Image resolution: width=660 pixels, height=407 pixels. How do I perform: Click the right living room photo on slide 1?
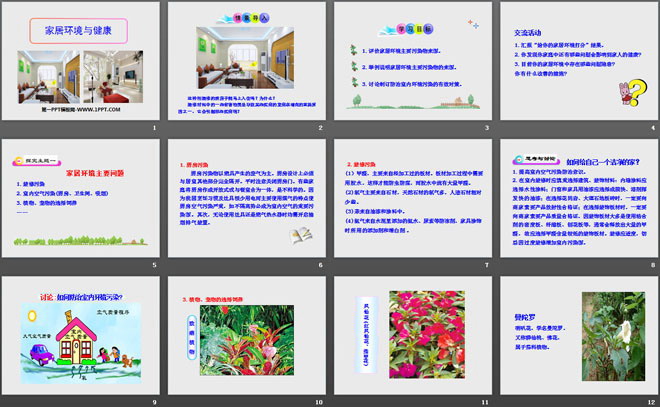[x=113, y=77]
